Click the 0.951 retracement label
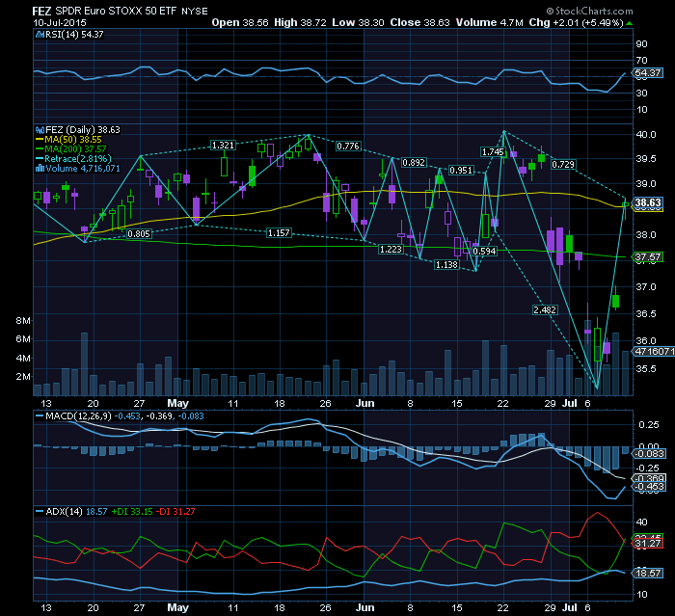675x616 pixels. coord(461,171)
